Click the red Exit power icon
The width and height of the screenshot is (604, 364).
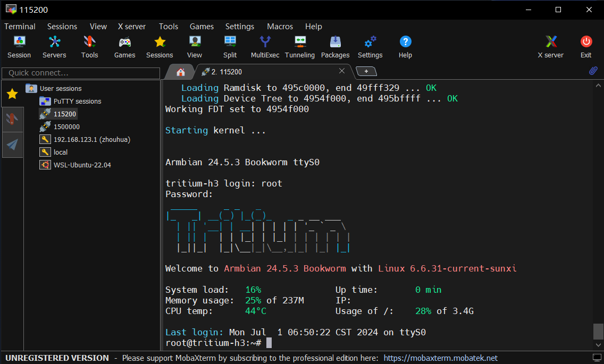pos(586,47)
